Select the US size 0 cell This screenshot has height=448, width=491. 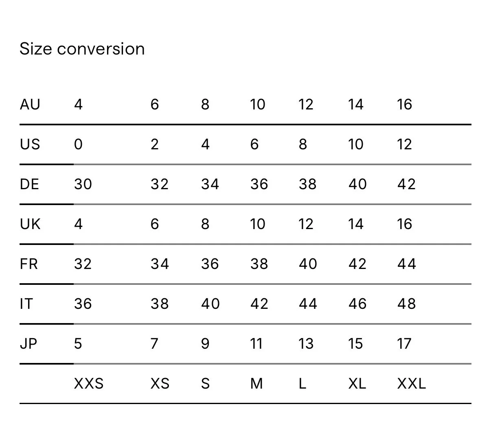pos(78,144)
